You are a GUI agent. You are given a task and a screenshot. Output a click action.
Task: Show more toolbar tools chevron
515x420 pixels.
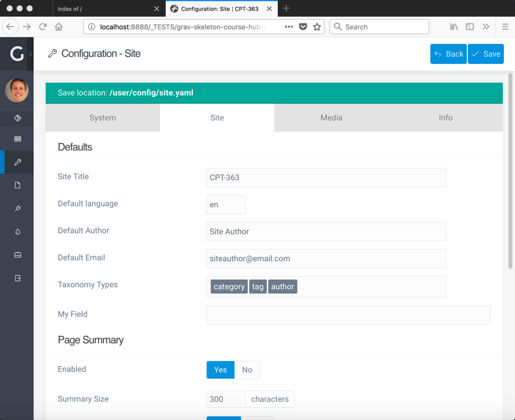(486, 27)
